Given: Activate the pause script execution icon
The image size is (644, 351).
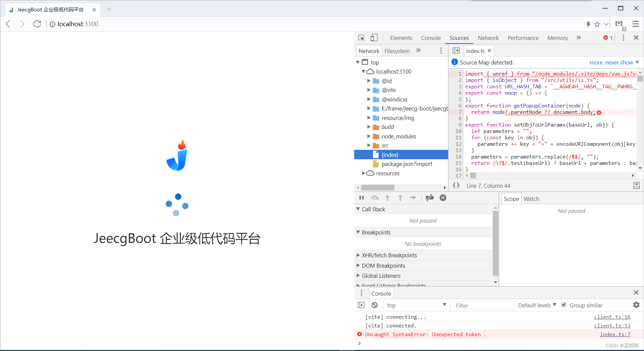Looking at the screenshot, I should coord(362,198).
